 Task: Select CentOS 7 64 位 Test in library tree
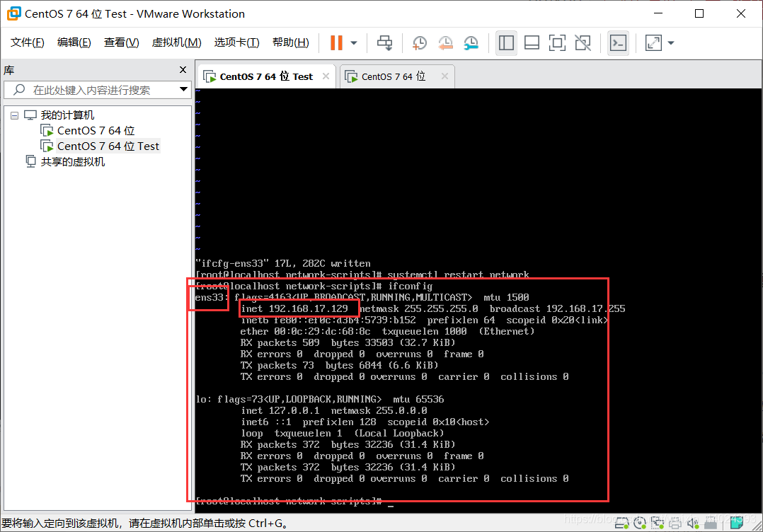click(108, 146)
